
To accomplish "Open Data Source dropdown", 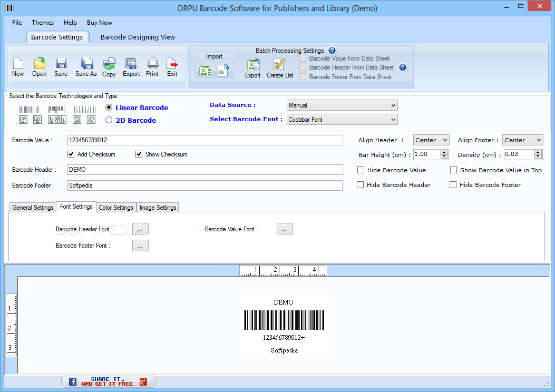I will click(342, 105).
